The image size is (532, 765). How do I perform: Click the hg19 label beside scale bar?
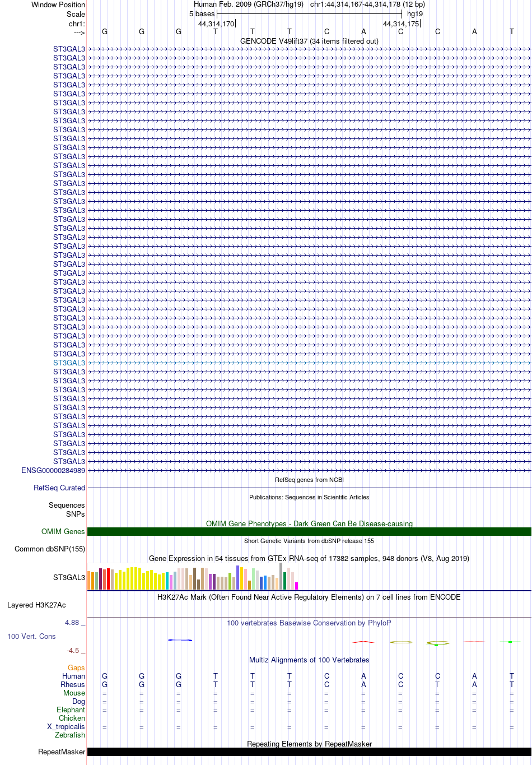tap(415, 13)
